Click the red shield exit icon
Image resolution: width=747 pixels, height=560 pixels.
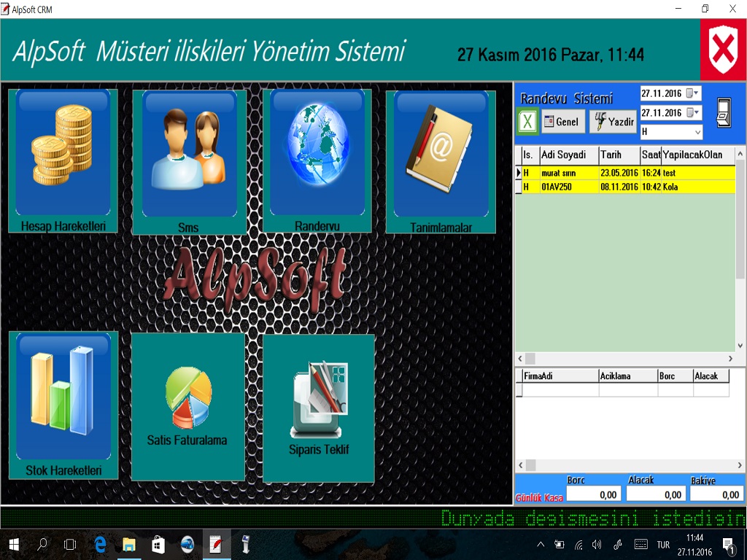723,50
